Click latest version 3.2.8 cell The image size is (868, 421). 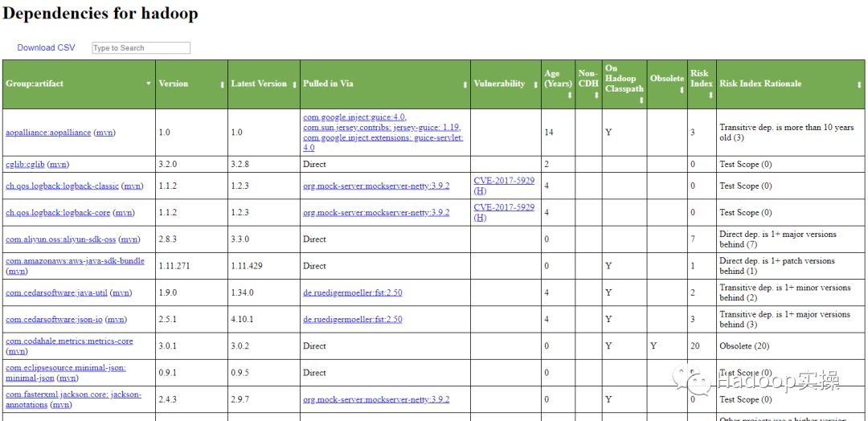pos(264,165)
